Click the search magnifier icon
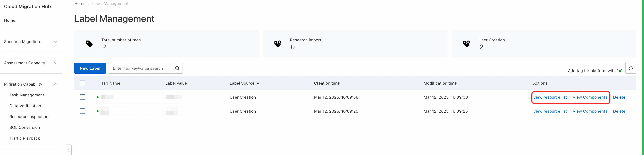644x155 pixels. tap(177, 68)
